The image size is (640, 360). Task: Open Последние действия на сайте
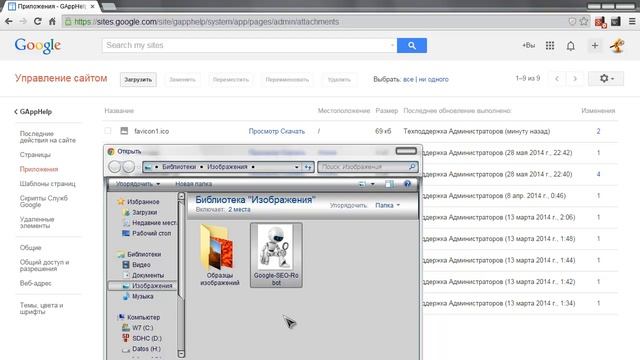pos(48,137)
